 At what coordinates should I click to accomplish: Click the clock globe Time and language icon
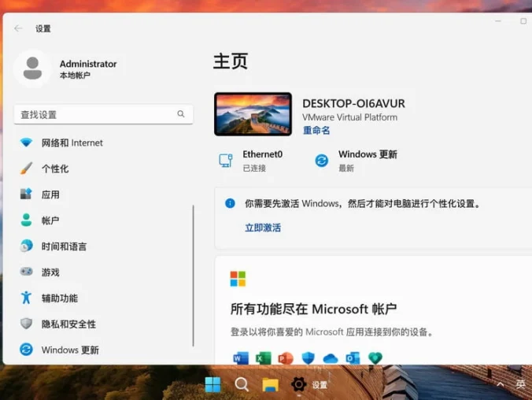[26, 246]
